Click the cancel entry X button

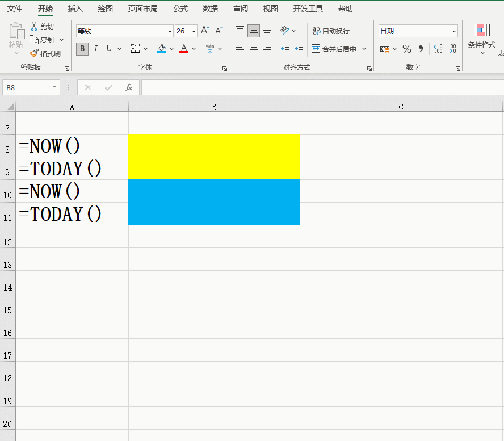coord(88,87)
